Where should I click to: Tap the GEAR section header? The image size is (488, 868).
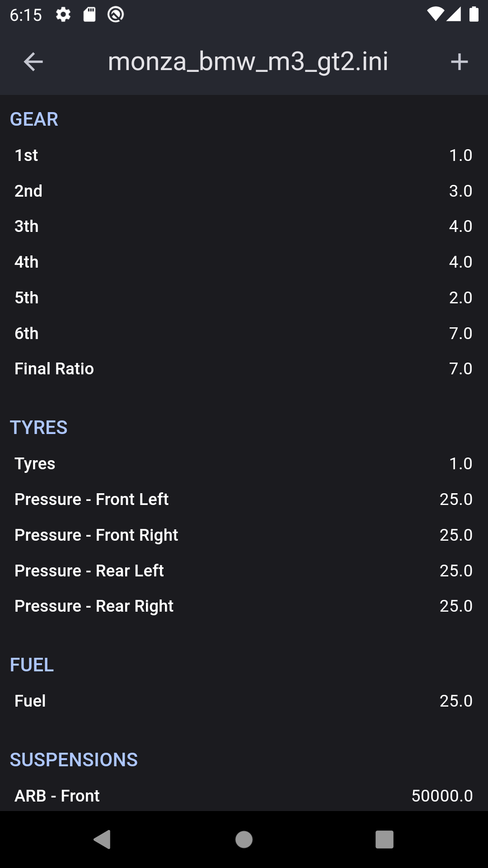(34, 119)
